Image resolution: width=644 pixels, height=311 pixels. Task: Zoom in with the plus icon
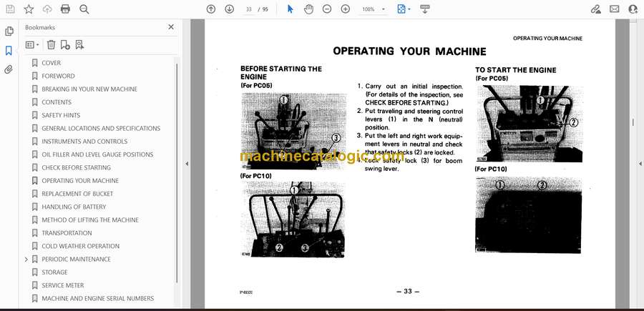tap(346, 9)
